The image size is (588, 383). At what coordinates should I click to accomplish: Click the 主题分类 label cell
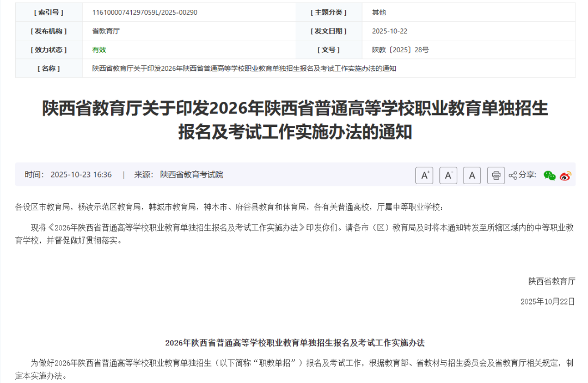[329, 13]
